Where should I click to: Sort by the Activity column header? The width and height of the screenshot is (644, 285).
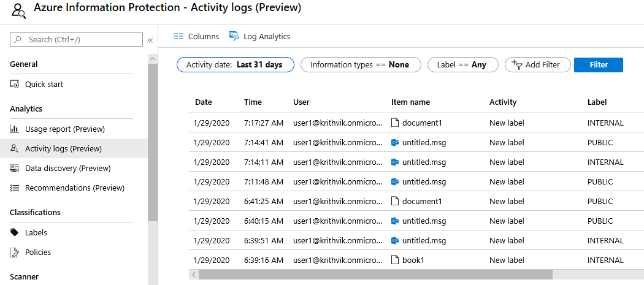pos(503,102)
